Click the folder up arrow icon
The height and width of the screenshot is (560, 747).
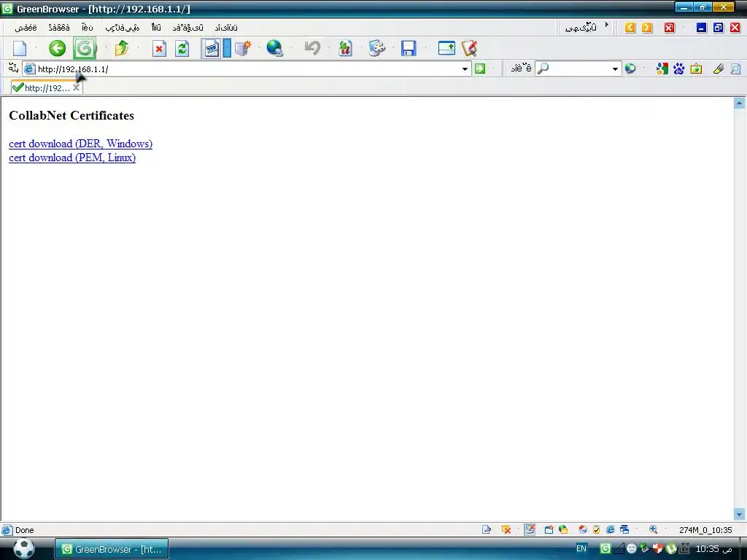[122, 48]
